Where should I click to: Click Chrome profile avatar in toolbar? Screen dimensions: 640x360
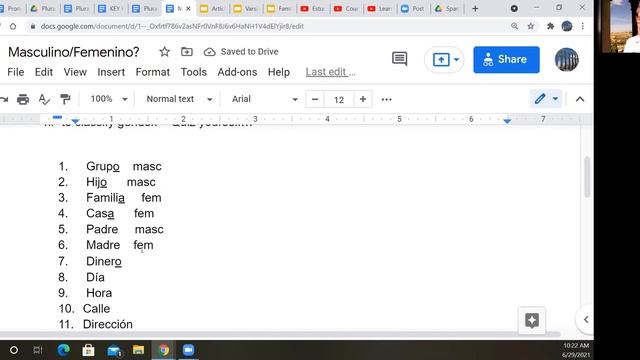pyautogui.click(x=567, y=26)
